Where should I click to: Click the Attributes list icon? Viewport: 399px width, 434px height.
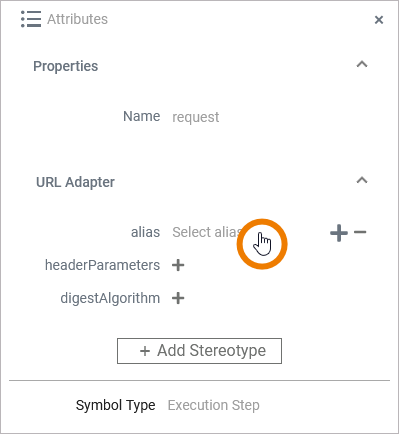tap(31, 19)
